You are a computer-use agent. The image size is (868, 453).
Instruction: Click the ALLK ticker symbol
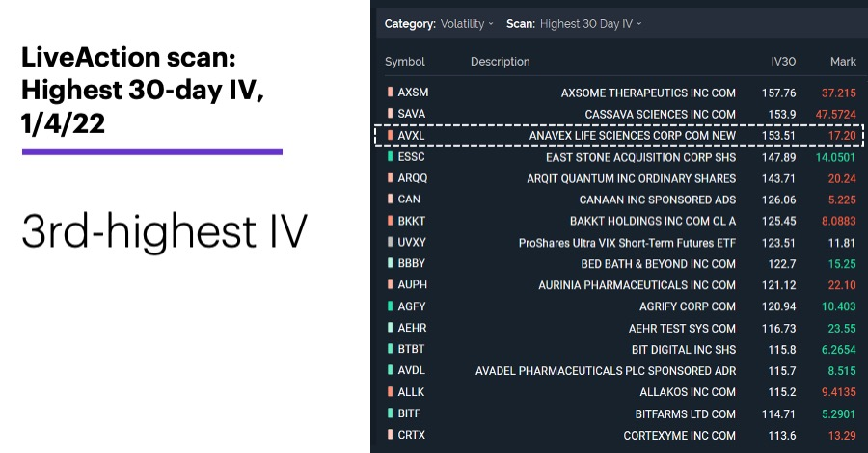[411, 392]
